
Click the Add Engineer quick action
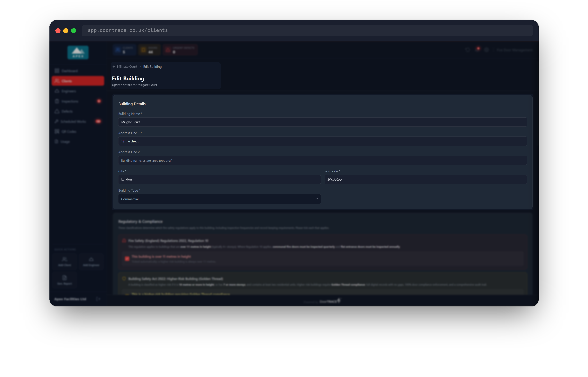point(91,262)
